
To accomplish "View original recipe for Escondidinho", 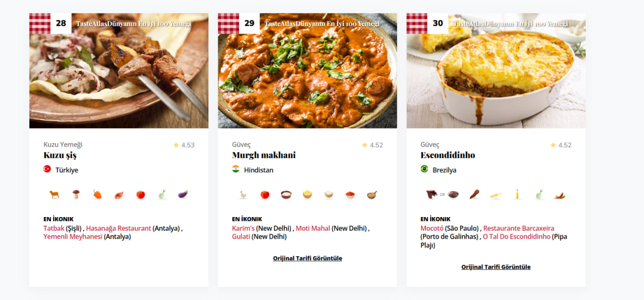I will pos(496,267).
